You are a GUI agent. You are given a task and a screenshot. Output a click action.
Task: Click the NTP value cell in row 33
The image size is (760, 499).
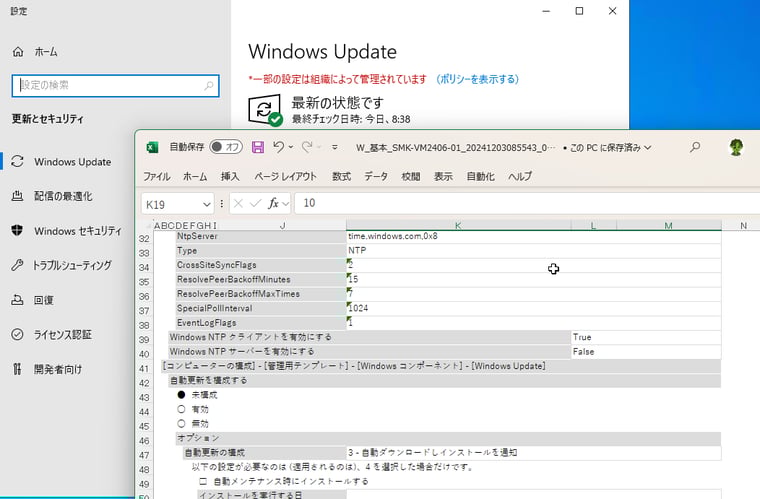pos(533,250)
